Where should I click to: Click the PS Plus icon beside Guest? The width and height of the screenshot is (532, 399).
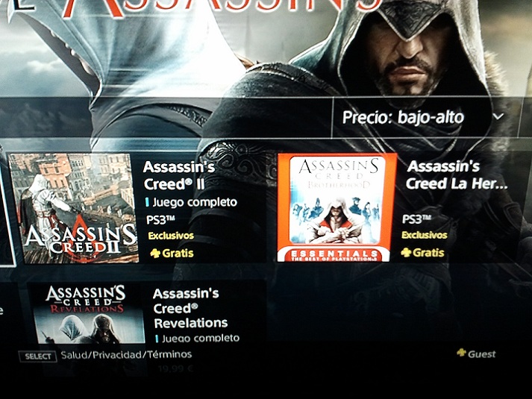click(x=461, y=353)
